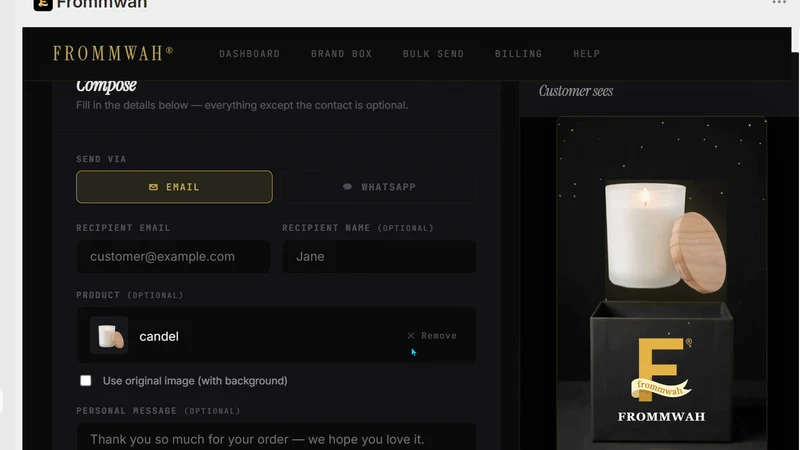Click the F logo on gift box

(661, 368)
